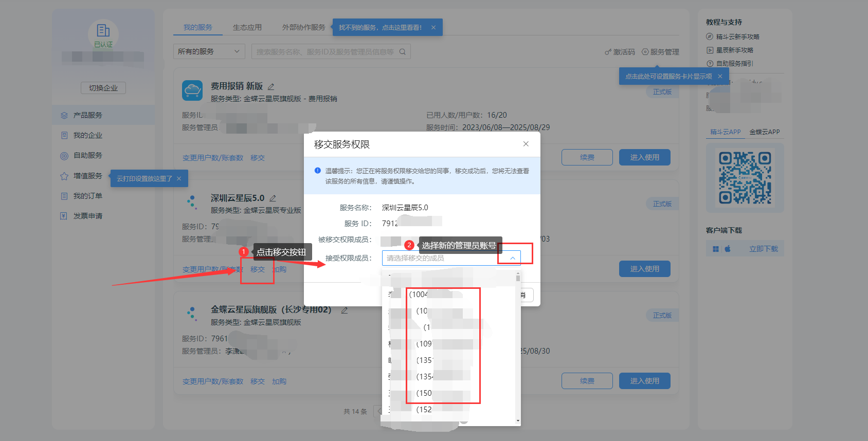The height and width of the screenshot is (441, 868).
Task: Click 续费 for 金蝶云星辰旗舰版
Action: click(x=587, y=381)
